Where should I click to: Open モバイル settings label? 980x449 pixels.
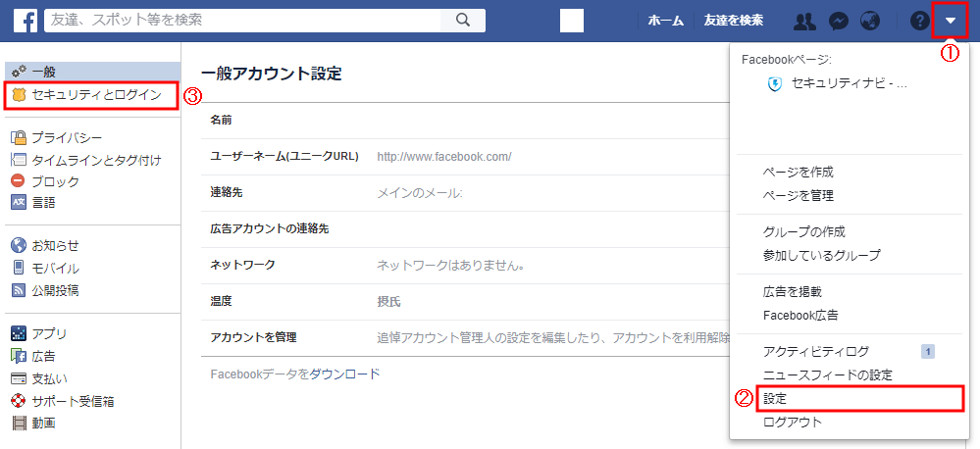pyautogui.click(x=56, y=269)
